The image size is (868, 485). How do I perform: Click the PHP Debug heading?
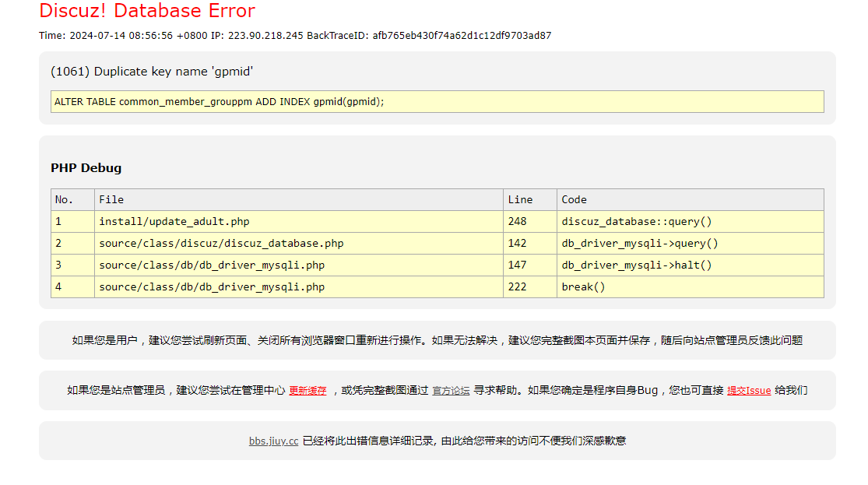coord(86,168)
